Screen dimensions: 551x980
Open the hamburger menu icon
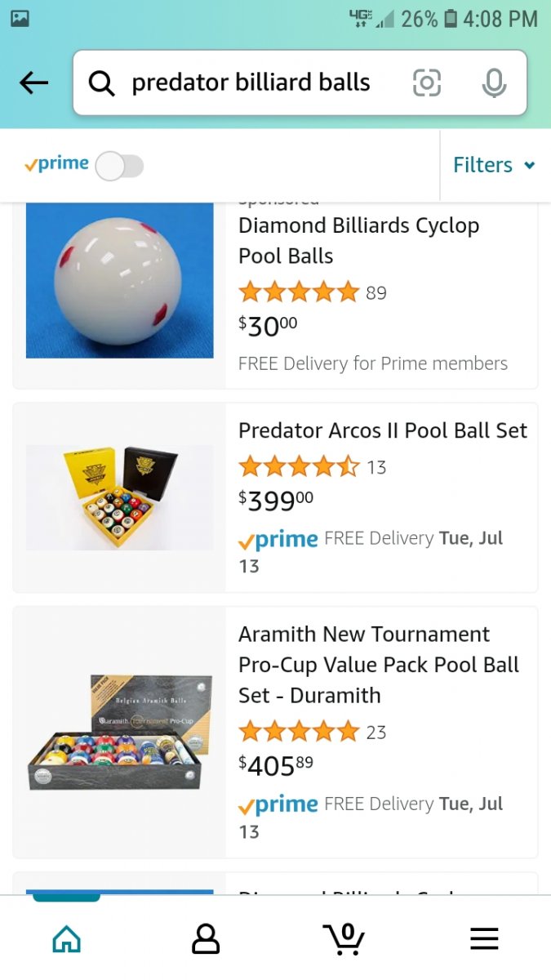pyautogui.click(x=484, y=939)
